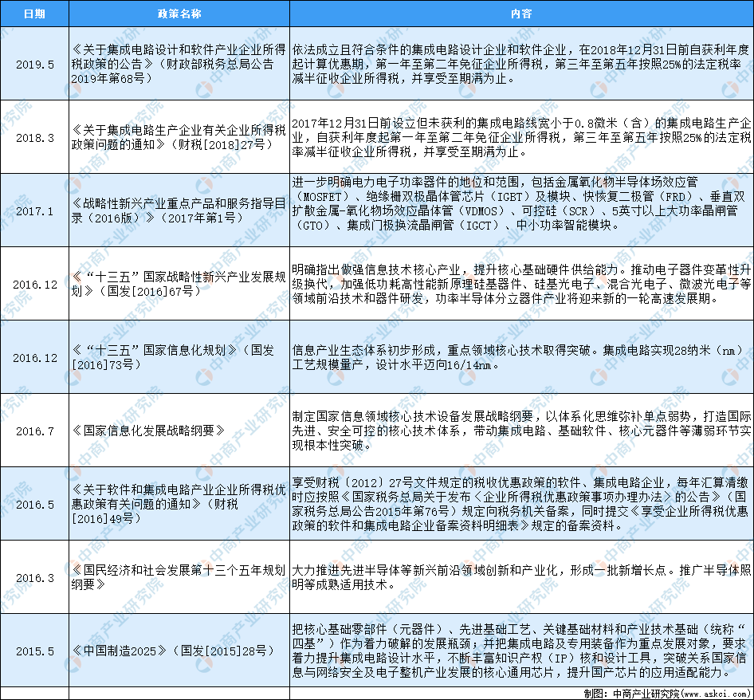Click content starting 把核心基础零部件（元器件）
Viewport: 754px width, 700px height.
[x=522, y=651]
